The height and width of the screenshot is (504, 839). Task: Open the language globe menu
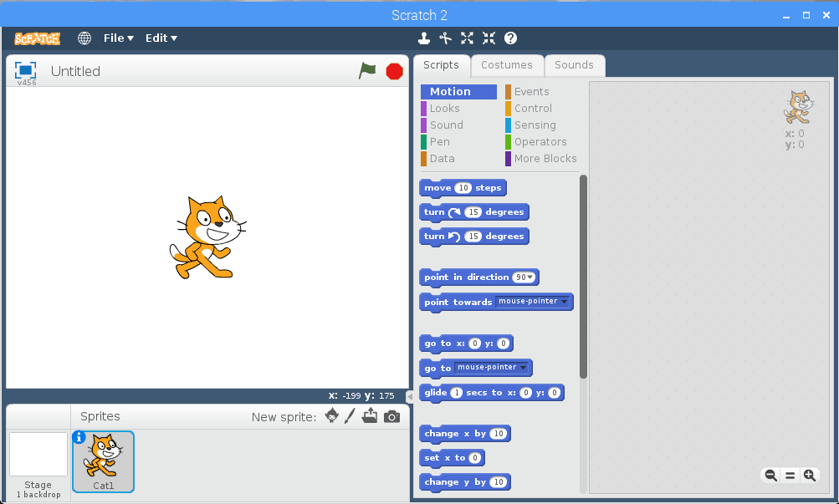[84, 38]
